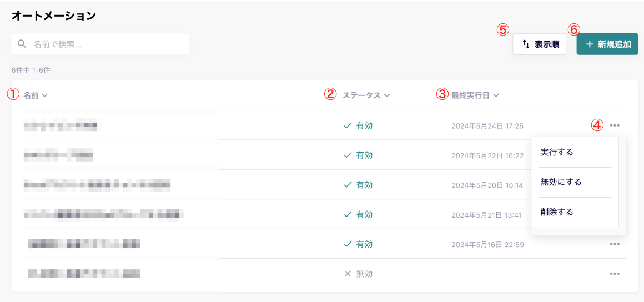Choose 無効にする in the context menu
The width and height of the screenshot is (644, 302).
point(561,182)
